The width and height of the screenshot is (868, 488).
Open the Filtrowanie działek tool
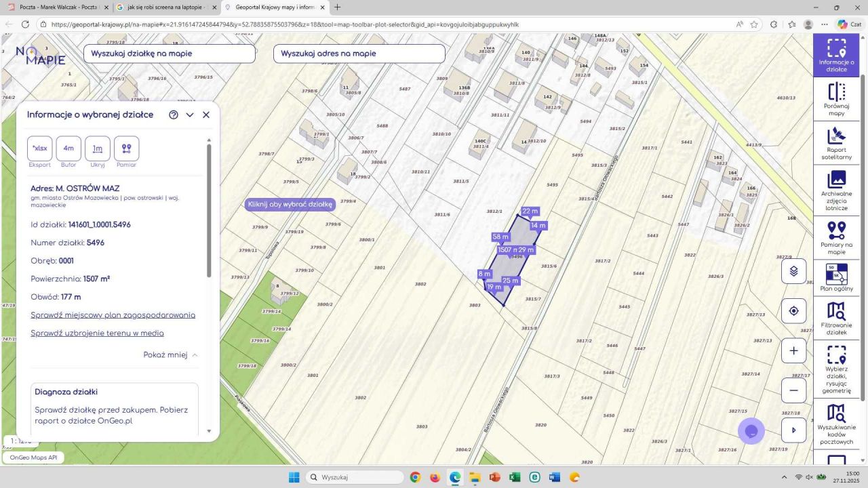(836, 319)
